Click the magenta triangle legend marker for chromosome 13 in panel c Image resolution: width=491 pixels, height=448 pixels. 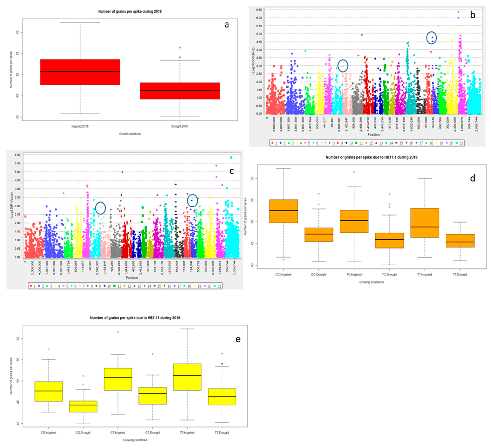[134, 286]
